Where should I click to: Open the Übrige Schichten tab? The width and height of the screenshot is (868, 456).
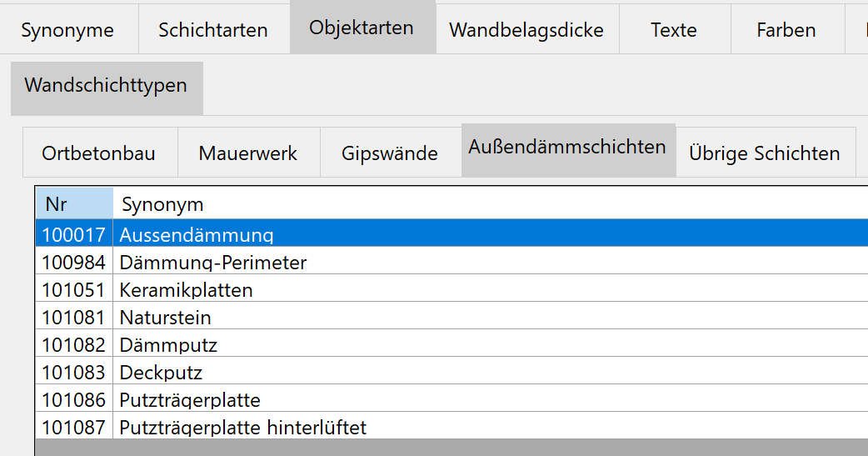765,153
